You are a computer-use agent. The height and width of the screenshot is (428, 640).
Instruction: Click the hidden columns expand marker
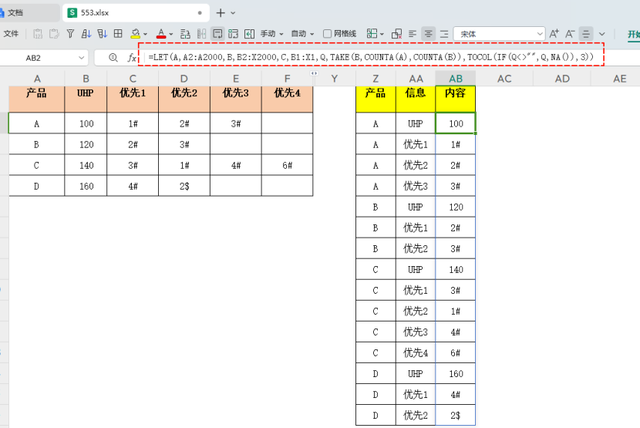tap(313, 73)
